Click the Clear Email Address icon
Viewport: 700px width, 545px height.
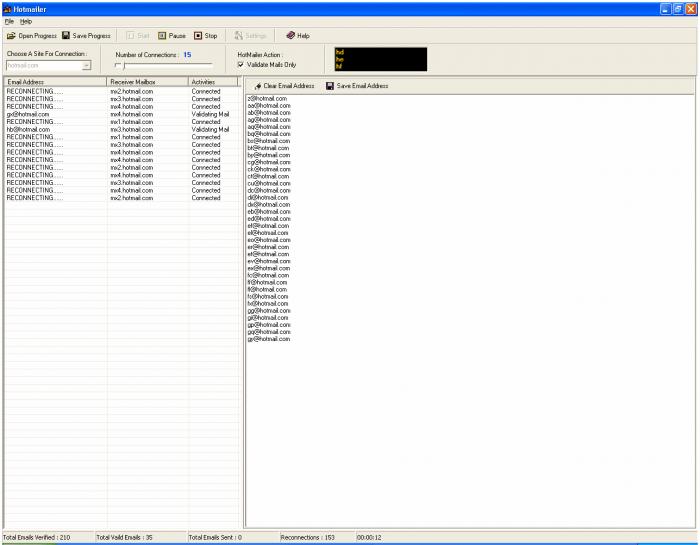[258, 86]
